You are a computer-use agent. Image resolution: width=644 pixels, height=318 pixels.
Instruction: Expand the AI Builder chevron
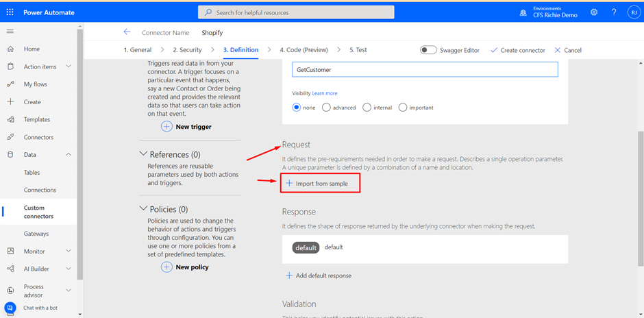coord(69,268)
